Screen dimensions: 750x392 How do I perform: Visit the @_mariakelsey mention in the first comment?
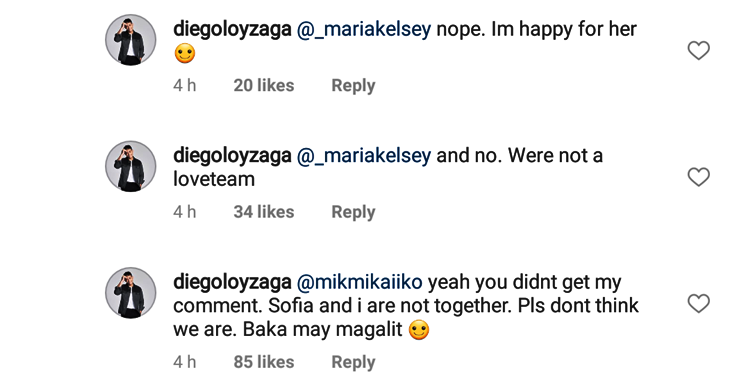tap(364, 30)
